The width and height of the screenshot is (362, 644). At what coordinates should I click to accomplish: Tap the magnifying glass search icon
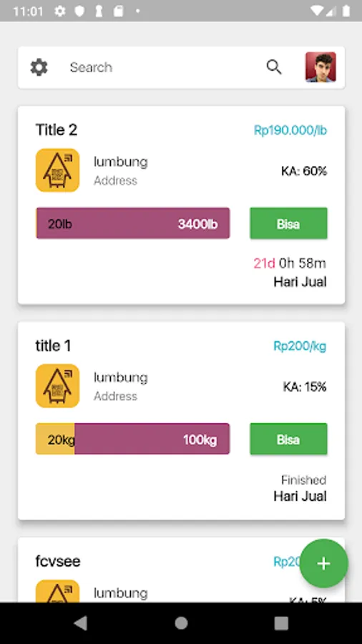pos(274,67)
